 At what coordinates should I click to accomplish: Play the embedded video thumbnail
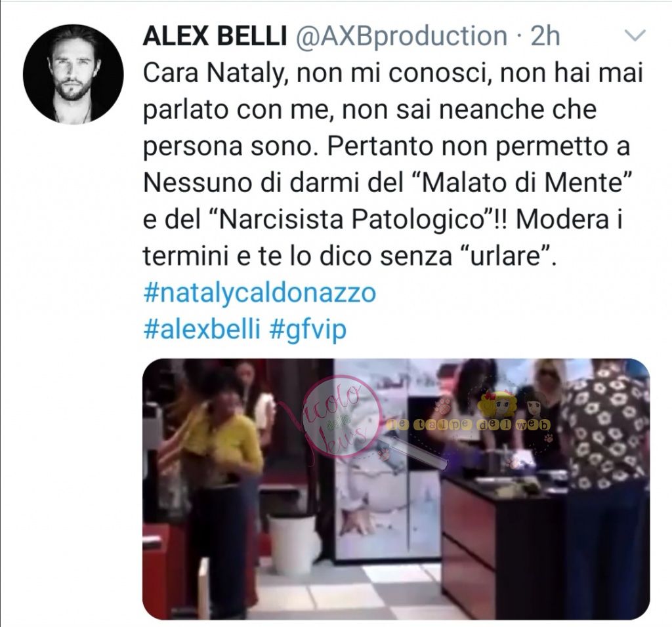tap(396, 489)
